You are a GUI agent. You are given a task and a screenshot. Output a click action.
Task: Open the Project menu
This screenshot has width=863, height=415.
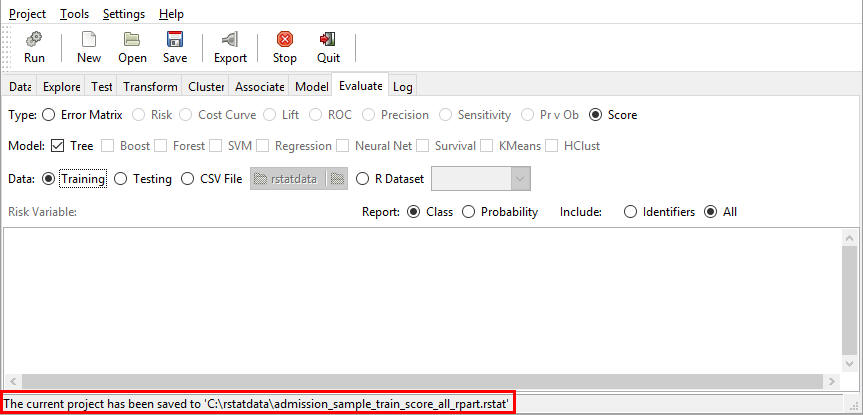(x=28, y=14)
